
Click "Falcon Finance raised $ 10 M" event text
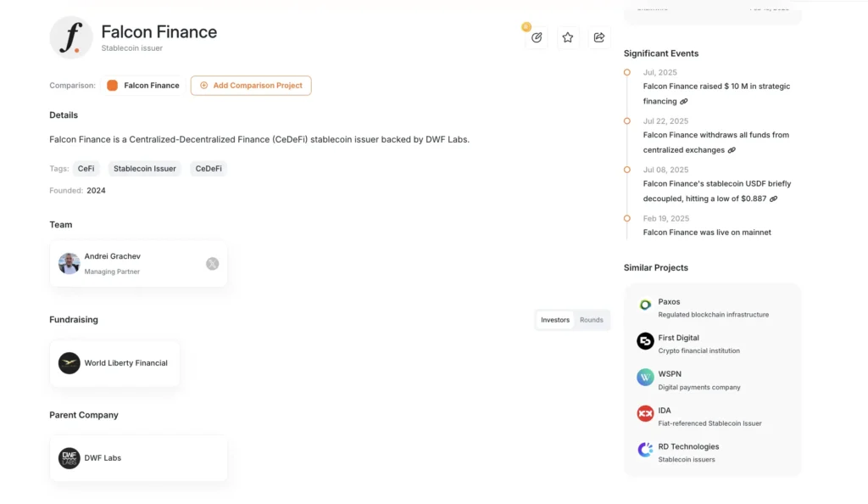click(716, 93)
